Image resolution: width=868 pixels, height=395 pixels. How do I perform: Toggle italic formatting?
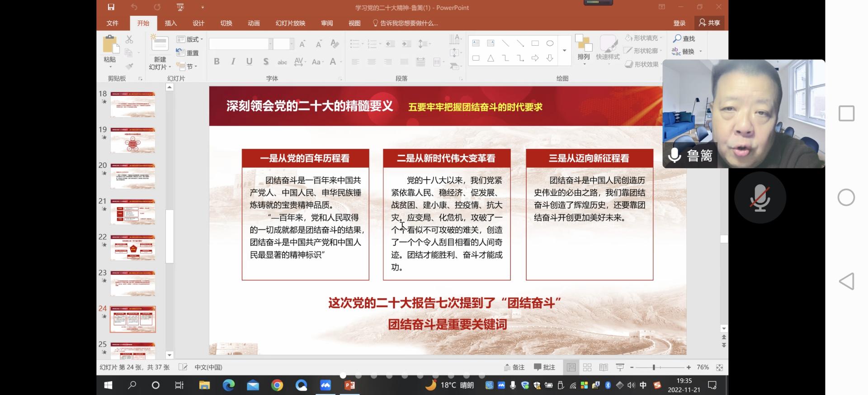pos(233,62)
